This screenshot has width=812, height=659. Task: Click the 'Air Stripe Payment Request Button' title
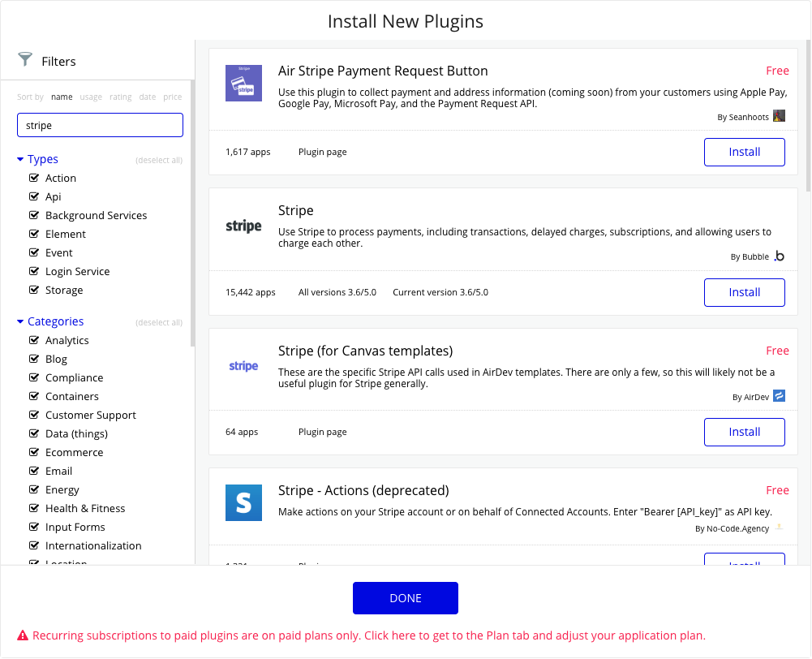point(383,71)
